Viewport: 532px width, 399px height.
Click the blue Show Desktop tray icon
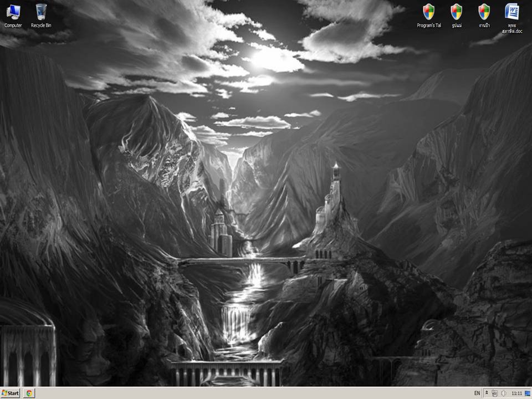point(528,393)
